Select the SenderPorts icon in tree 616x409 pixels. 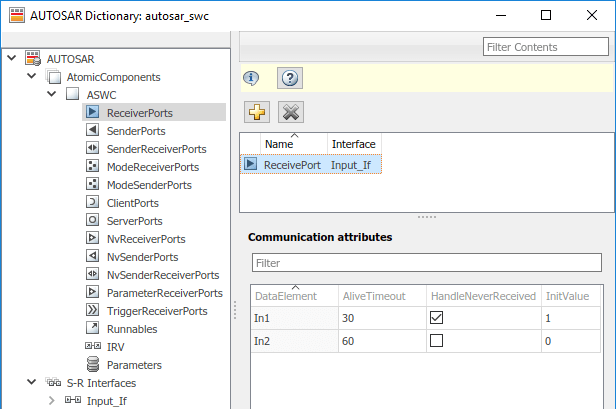click(93, 131)
